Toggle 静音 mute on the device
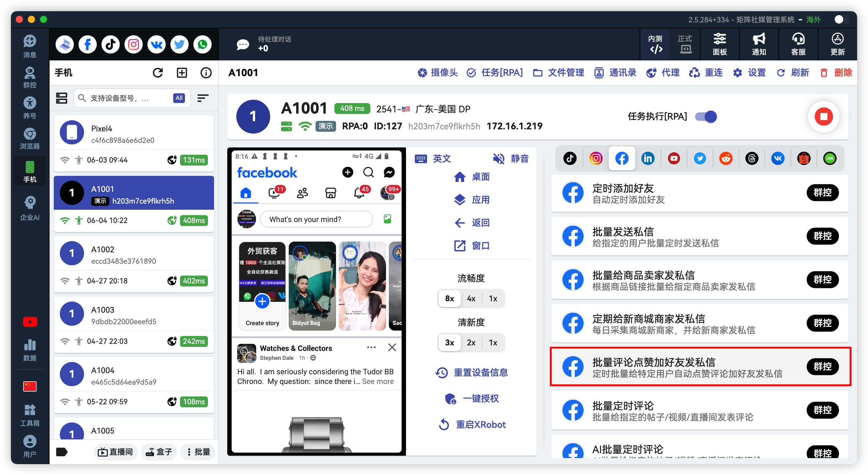 pyautogui.click(x=510, y=158)
